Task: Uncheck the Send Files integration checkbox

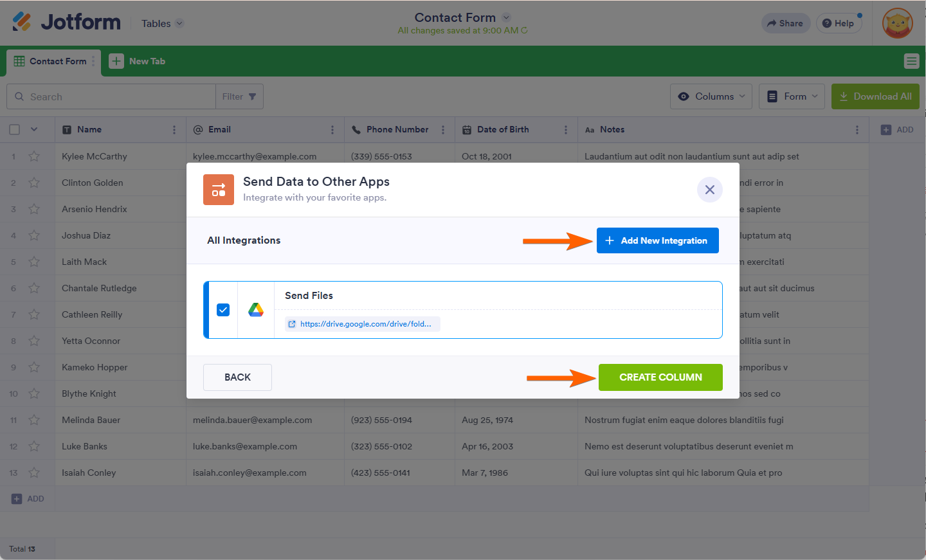Action: (223, 310)
